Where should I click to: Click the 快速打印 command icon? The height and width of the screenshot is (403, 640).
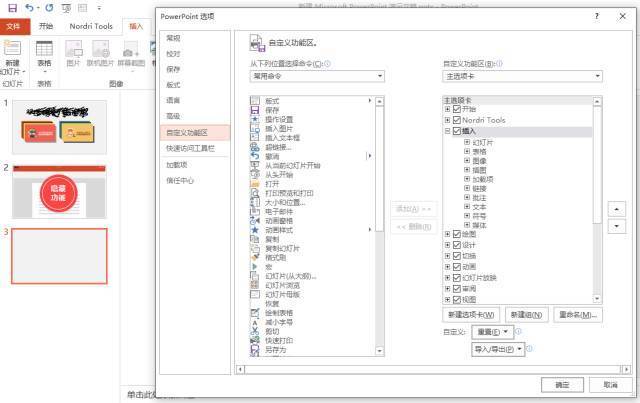pos(255,341)
